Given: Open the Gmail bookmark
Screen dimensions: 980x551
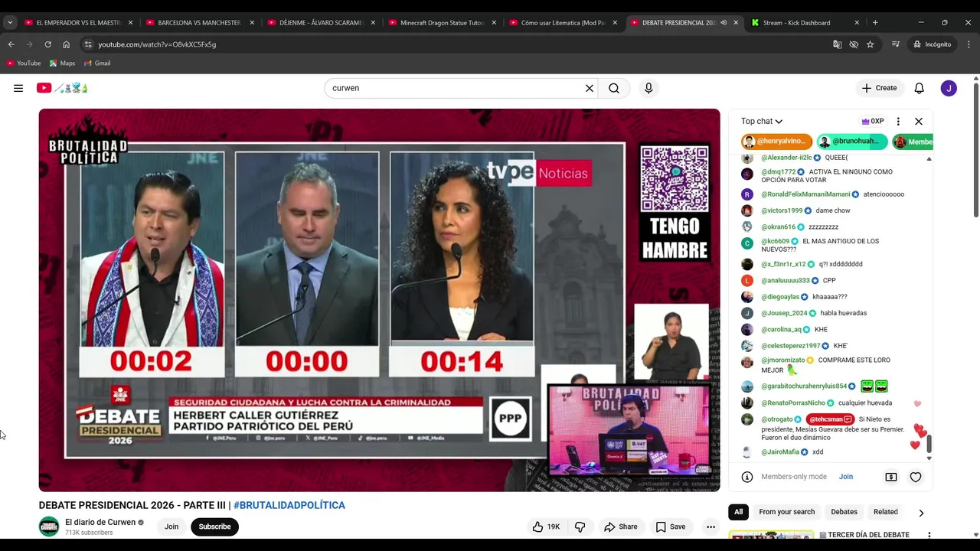Looking at the screenshot, I should 97,64.
